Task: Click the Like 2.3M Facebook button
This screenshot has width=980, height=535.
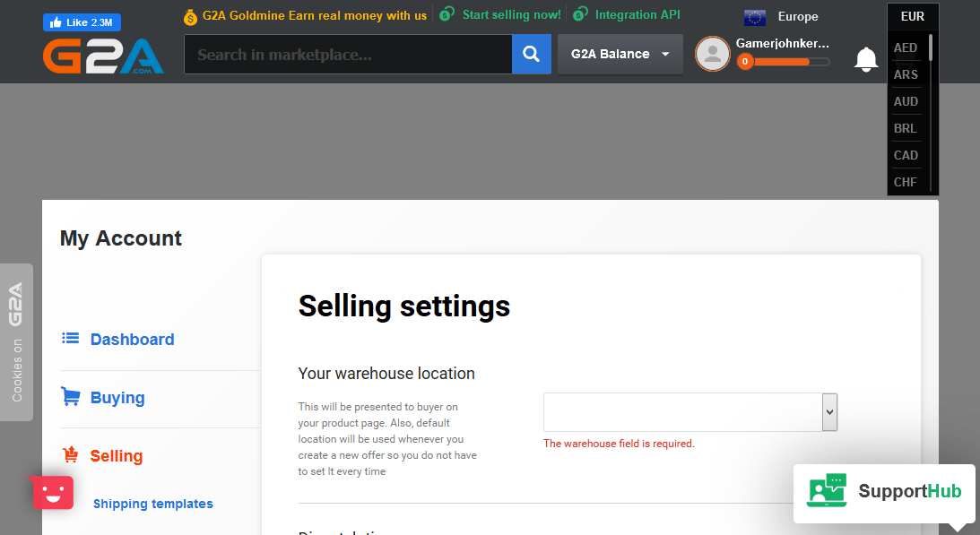Action: (82, 22)
